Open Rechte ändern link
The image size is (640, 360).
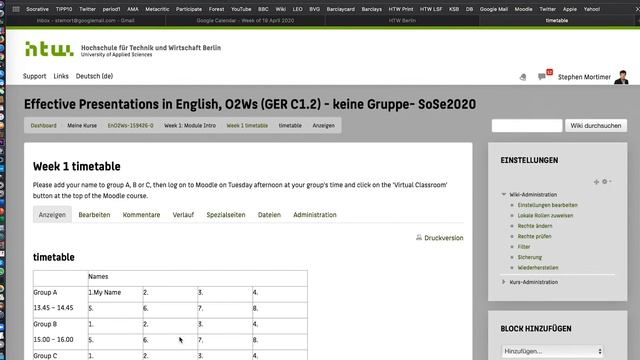(535, 226)
